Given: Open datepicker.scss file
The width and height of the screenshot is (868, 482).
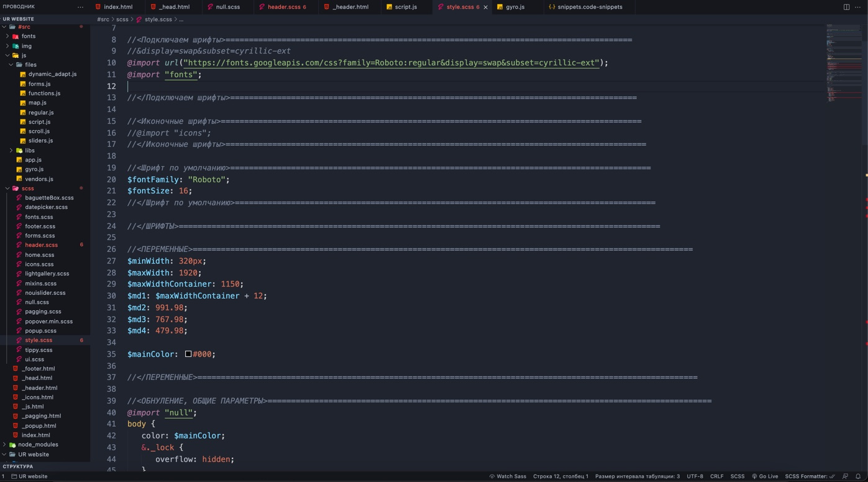Looking at the screenshot, I should 46,207.
